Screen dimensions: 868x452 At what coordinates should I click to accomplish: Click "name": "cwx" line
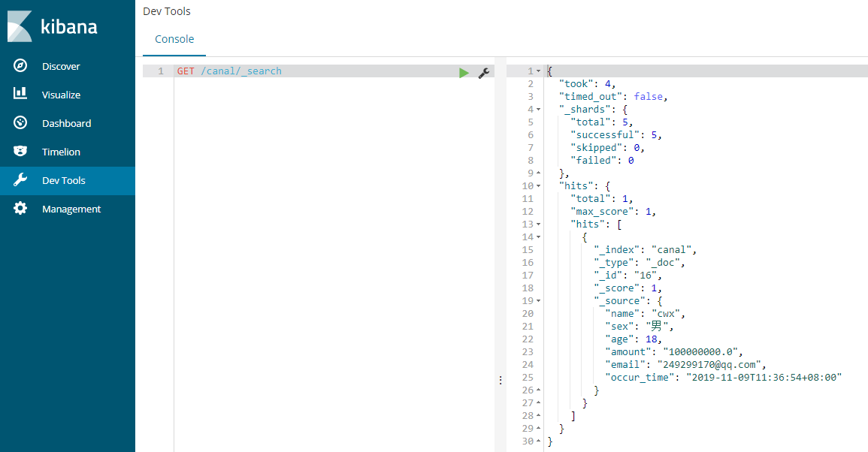click(x=645, y=314)
